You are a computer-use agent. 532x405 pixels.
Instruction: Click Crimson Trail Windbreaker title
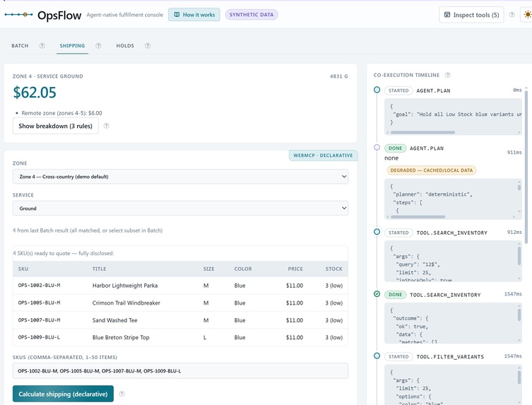click(x=126, y=303)
